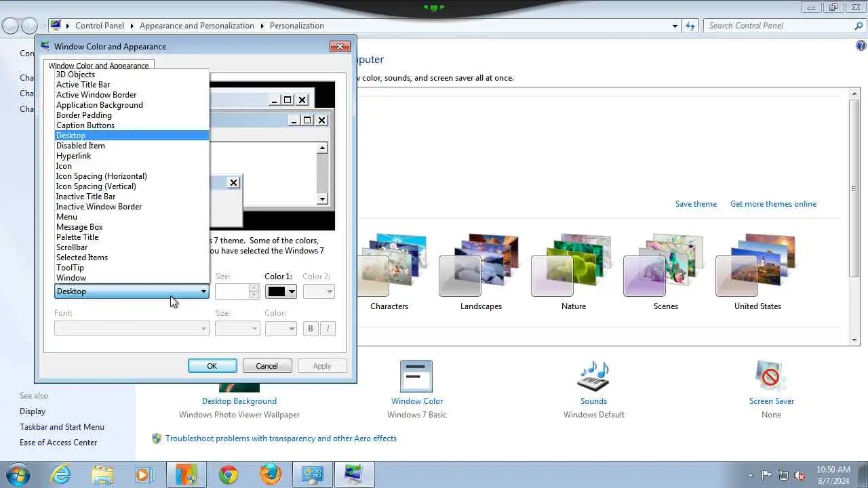Select ToolTip in the item list
The width and height of the screenshot is (868, 488).
132,268
